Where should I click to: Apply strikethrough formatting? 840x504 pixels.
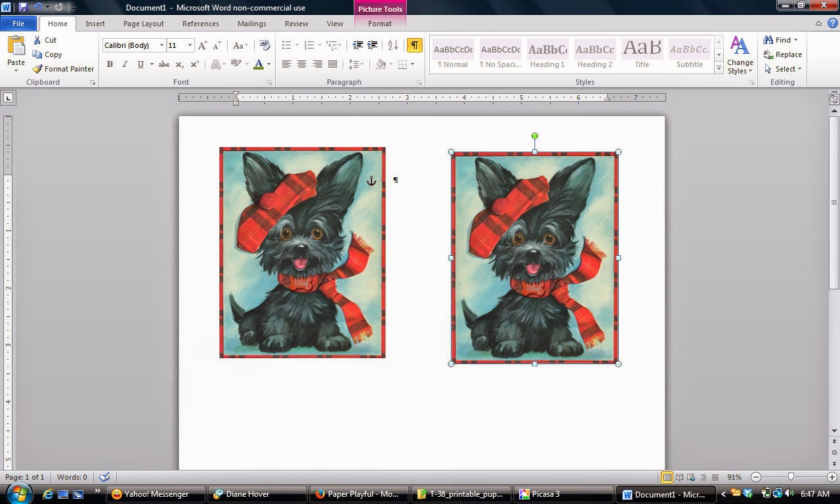(x=164, y=64)
